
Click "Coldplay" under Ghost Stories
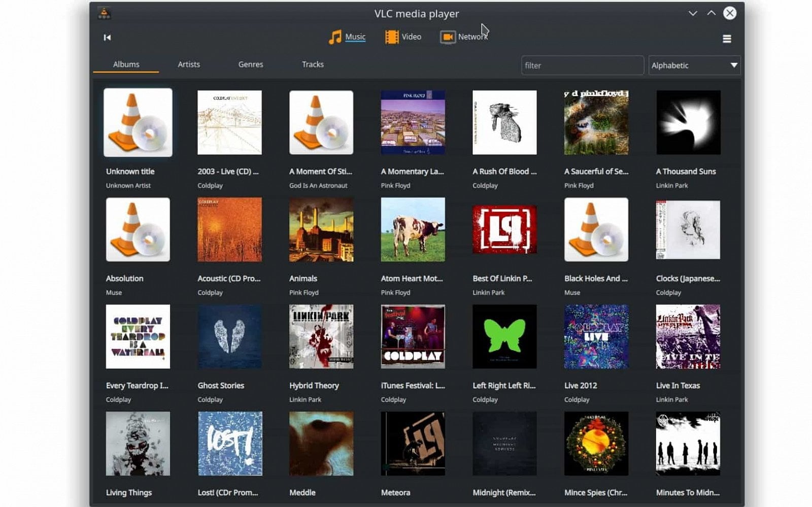210,400
